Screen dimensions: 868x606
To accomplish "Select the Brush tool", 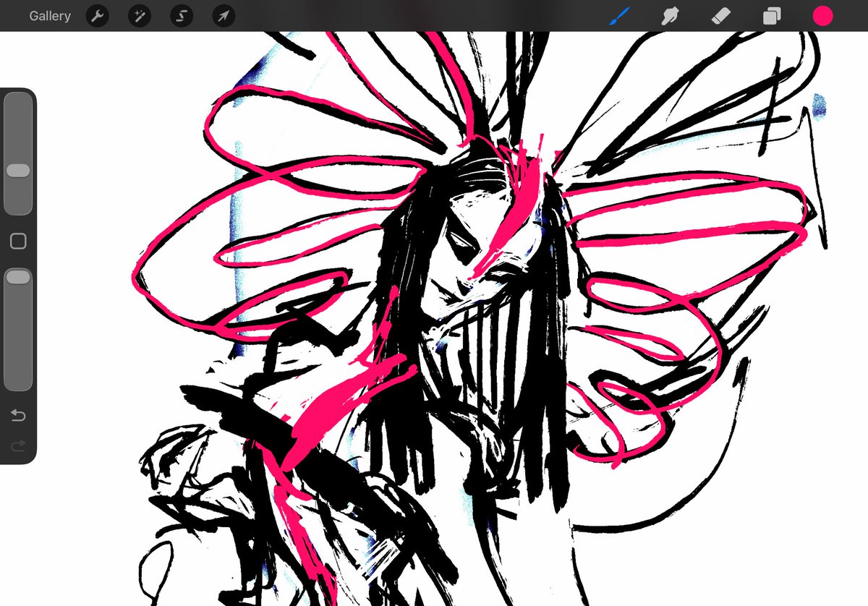I will click(x=619, y=16).
